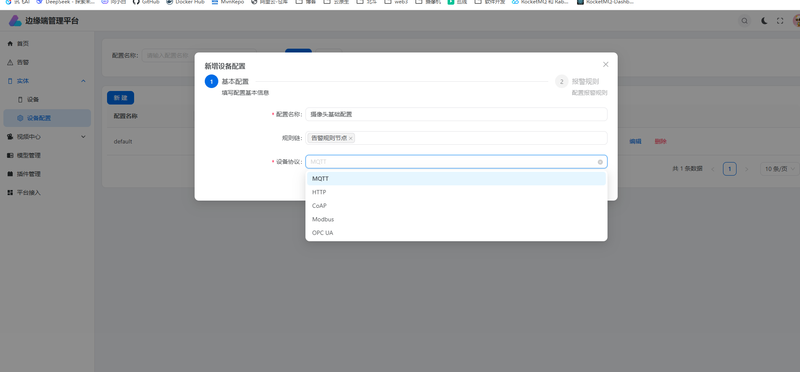The height and width of the screenshot is (372, 800).
Task: Open the 平台接入 menu item
Action: click(x=47, y=192)
